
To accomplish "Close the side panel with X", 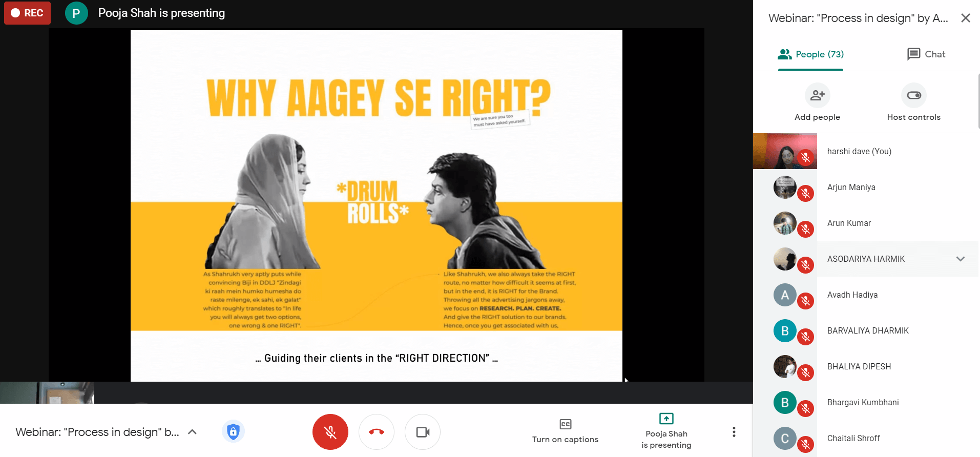I will (x=965, y=18).
